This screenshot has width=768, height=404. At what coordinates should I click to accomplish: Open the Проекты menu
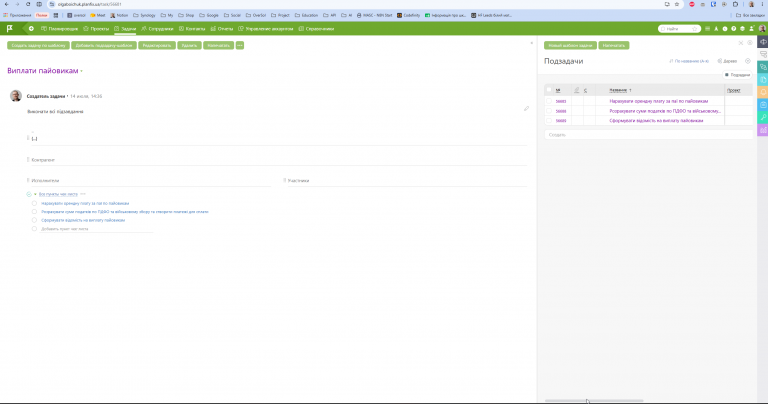[96, 29]
